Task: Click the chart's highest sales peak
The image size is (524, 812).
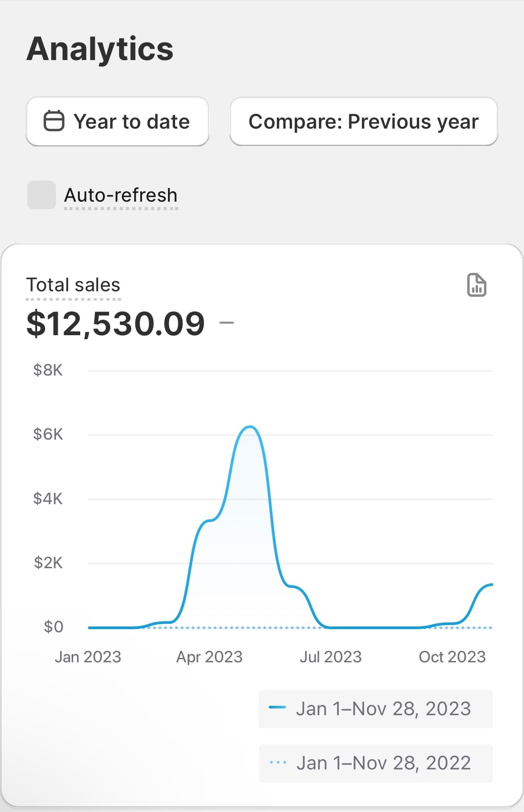Action: pyautogui.click(x=249, y=427)
